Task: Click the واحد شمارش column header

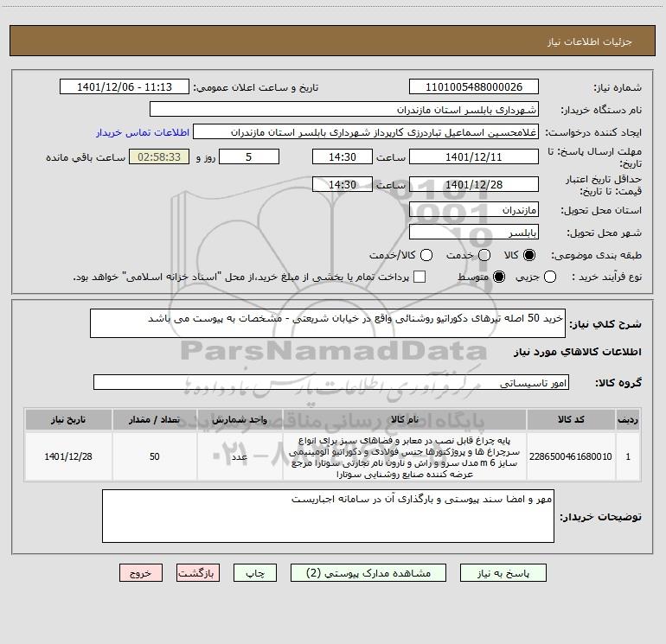Action: coord(240,419)
